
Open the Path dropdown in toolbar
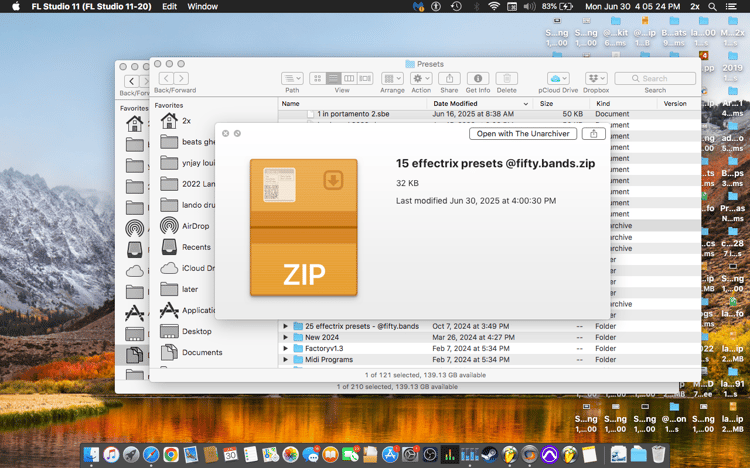(292, 78)
